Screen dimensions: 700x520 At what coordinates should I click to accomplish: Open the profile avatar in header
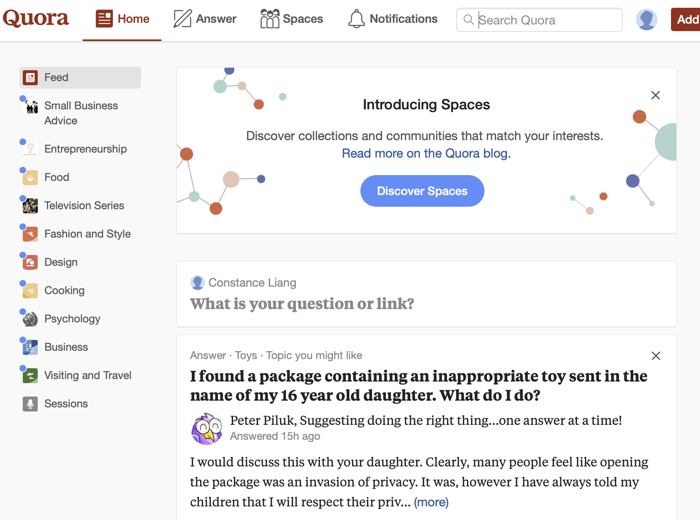(x=646, y=19)
